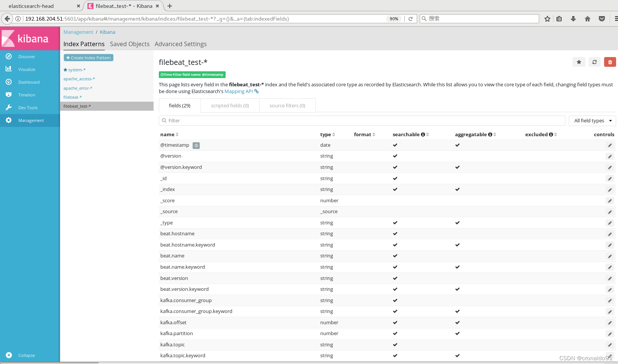
Task: Click browser back arrow button
Action: pyautogui.click(x=7, y=18)
